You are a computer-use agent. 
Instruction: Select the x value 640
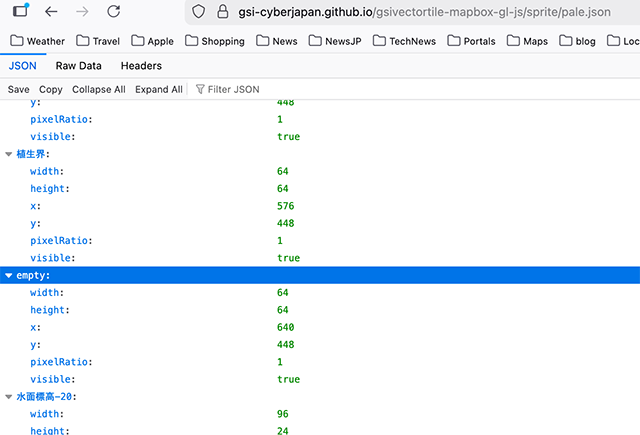[285, 327]
